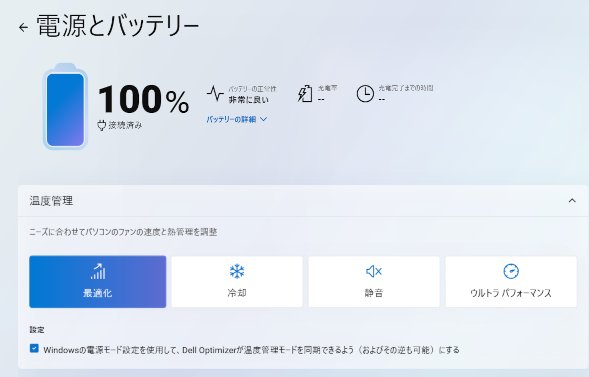Image resolution: width=589 pixels, height=377 pixels.
Task: Click the 温度管理 section header
Action: tap(302, 201)
